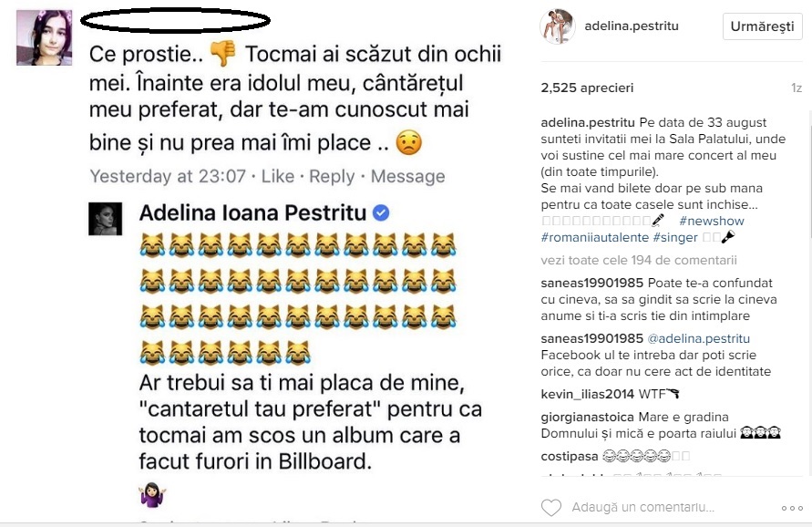Click into the Adaugă un comentariu field
The image size is (812, 527).
click(x=642, y=508)
